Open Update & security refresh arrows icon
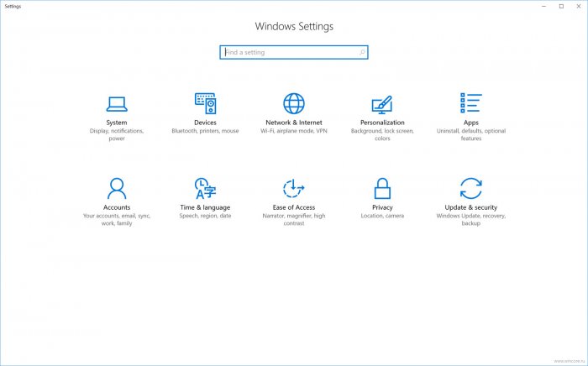Viewport: 588px width, 366px height. click(471, 188)
